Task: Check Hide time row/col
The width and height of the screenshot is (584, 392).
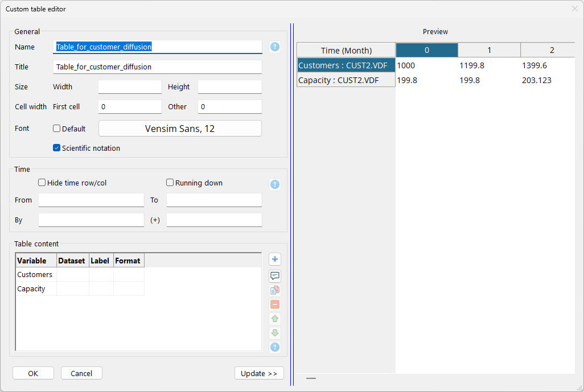Action: click(42, 182)
